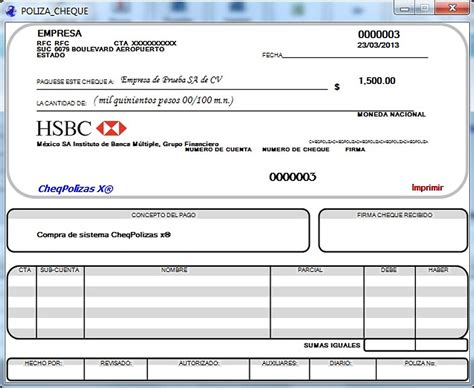Click the PARCIAL column header

tap(310, 270)
